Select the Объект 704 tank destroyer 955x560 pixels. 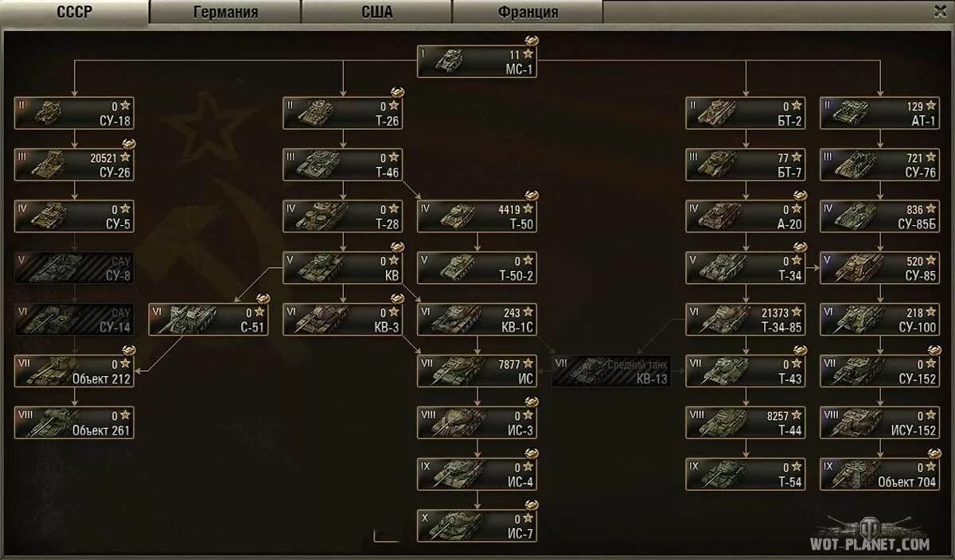pyautogui.click(x=879, y=474)
